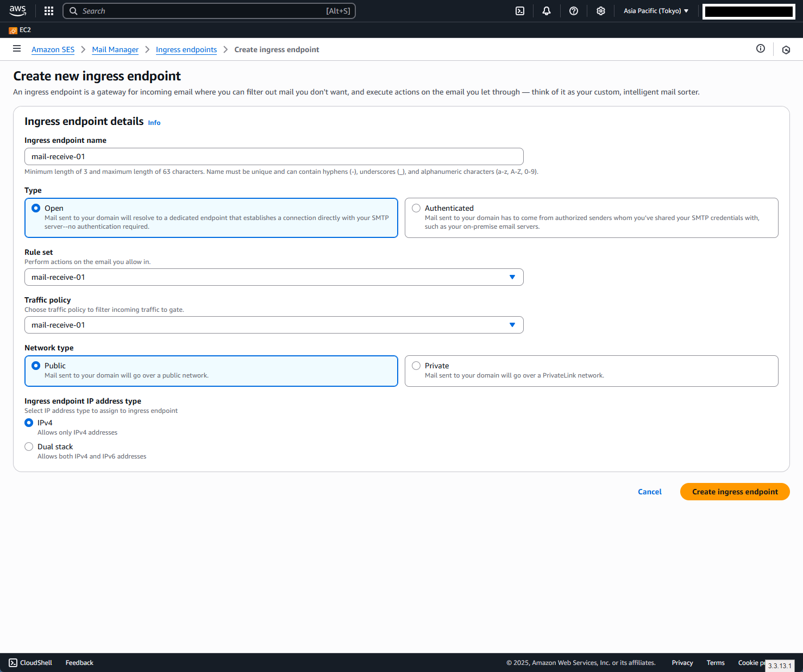Viewport: 803px width, 672px height.
Task: Click the AWS logo home icon
Action: [x=18, y=11]
